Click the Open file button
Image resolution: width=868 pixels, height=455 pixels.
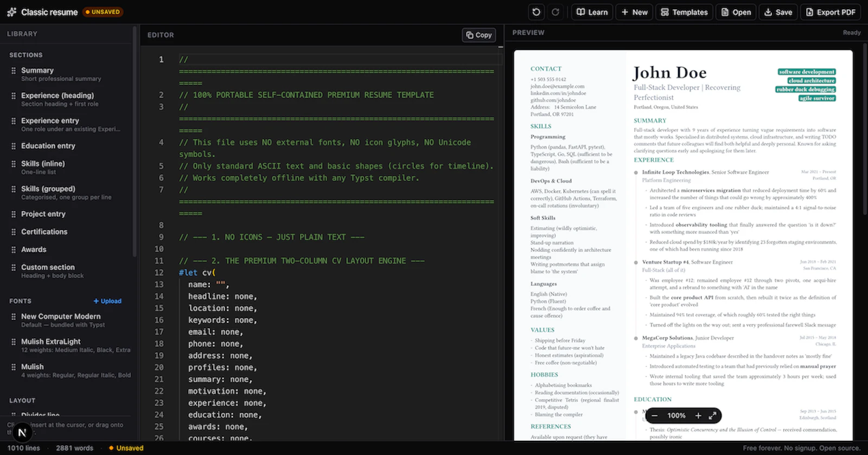point(736,12)
